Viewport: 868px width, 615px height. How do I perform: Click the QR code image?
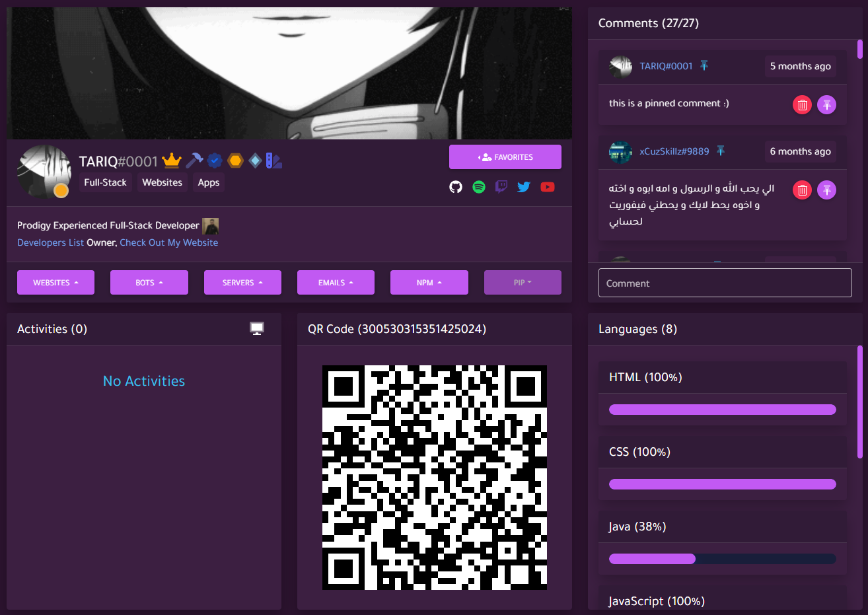pos(435,477)
